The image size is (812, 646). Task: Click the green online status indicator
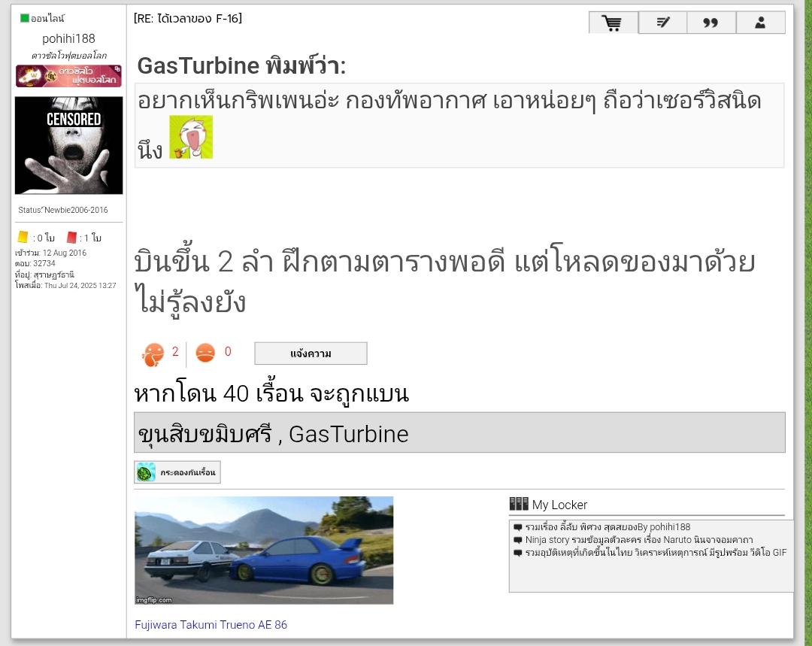coord(24,18)
